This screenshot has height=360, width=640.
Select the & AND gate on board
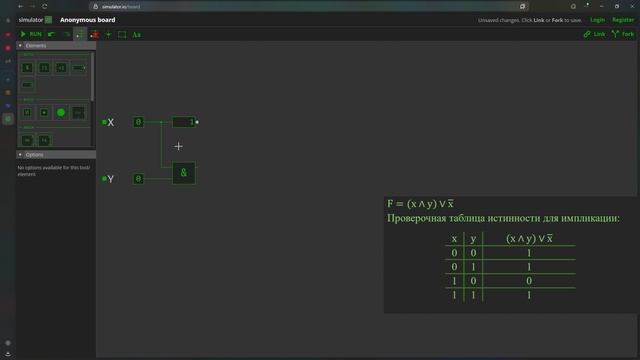tap(184, 173)
